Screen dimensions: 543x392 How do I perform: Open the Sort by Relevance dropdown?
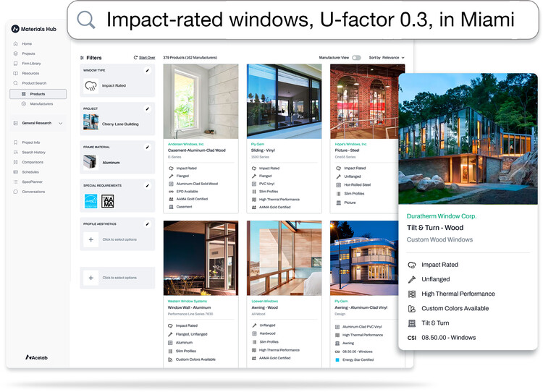click(387, 58)
